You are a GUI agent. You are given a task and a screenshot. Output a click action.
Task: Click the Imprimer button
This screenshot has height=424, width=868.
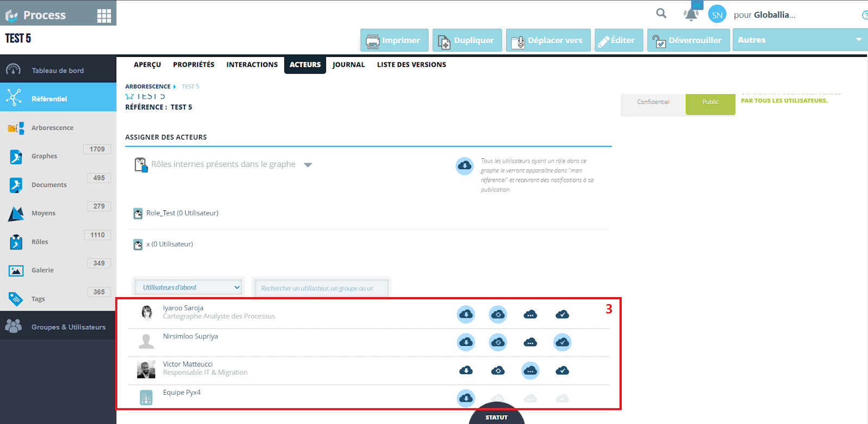tap(394, 40)
